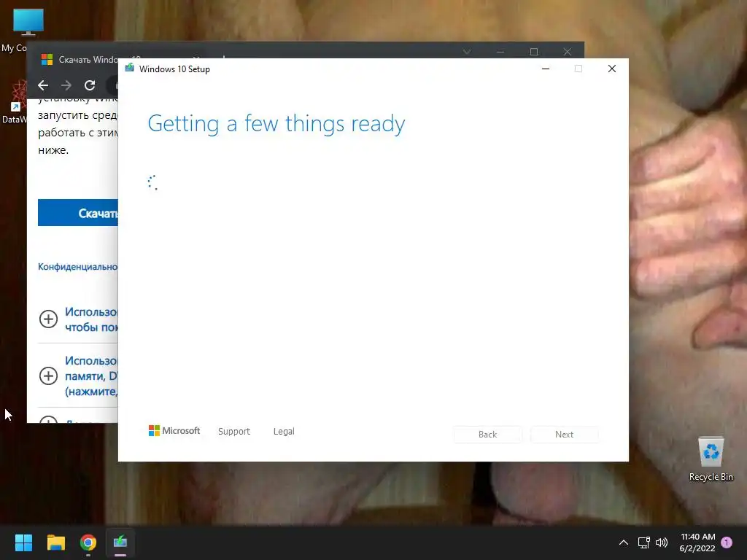Click the Next button in Windows 10 Setup
747x560 pixels.
pyautogui.click(x=564, y=435)
